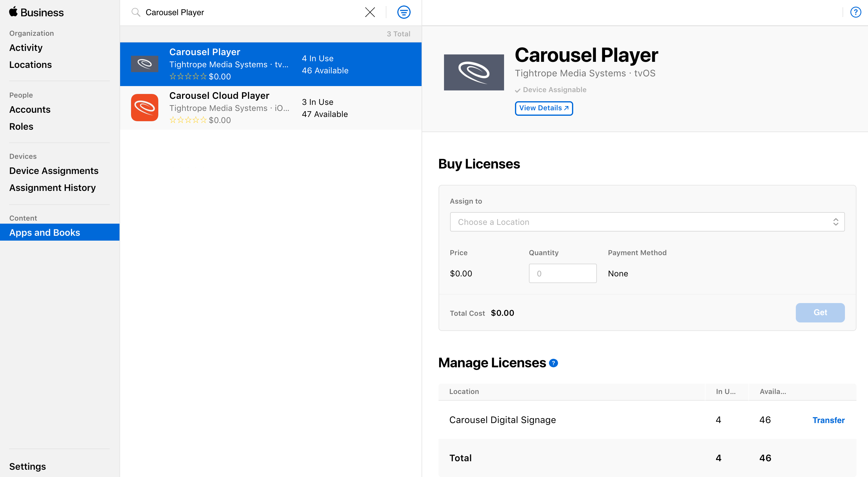Expand the Choose a Location dropdown
Screen dimensions: 868x477
click(647, 222)
